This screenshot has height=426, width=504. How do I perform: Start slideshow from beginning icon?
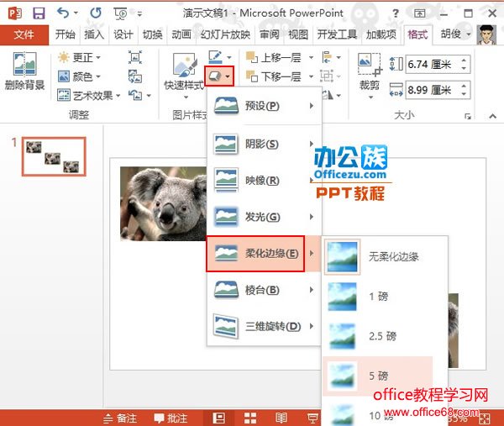coord(120,13)
